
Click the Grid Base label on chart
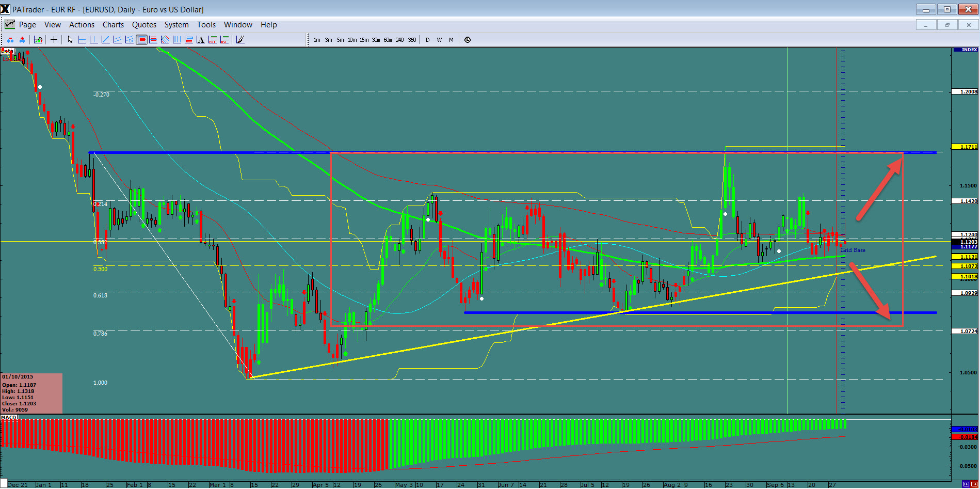pyautogui.click(x=853, y=250)
